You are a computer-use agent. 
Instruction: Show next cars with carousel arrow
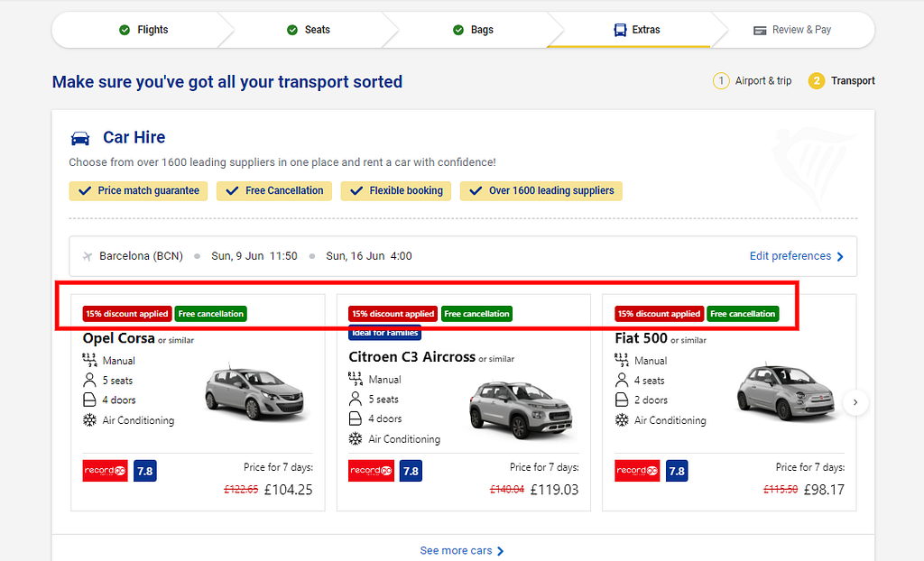(x=855, y=402)
